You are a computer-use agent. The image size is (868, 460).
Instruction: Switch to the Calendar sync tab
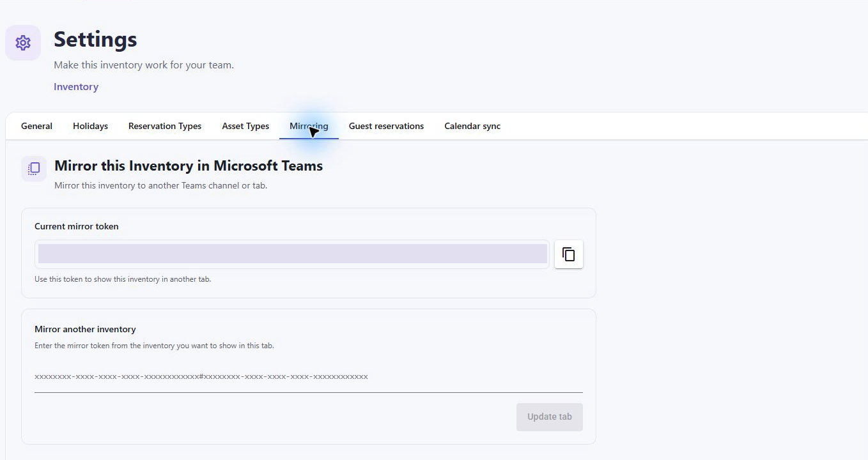472,126
